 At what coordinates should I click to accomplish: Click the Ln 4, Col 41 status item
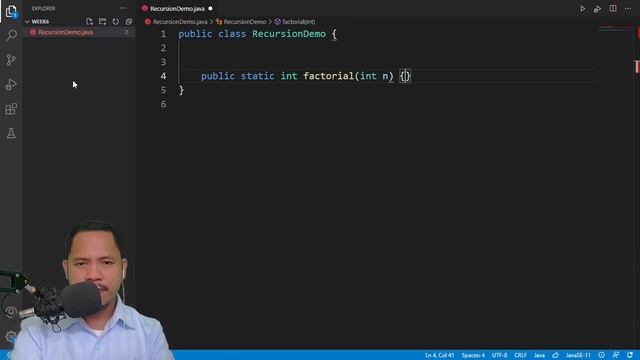pyautogui.click(x=440, y=355)
